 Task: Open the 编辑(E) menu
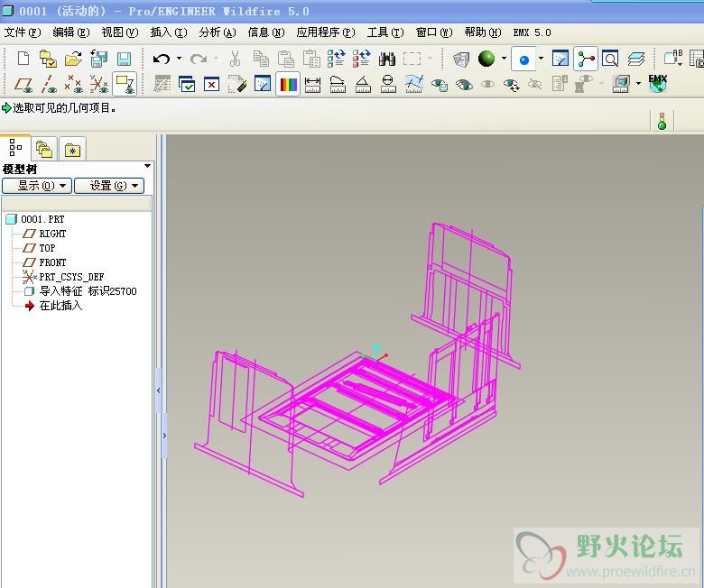(x=71, y=32)
